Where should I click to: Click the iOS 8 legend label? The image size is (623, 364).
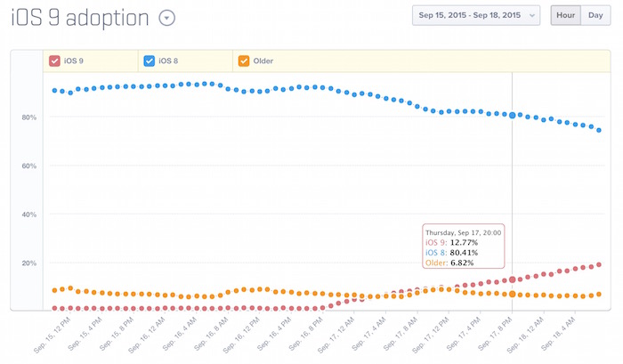pyautogui.click(x=167, y=61)
